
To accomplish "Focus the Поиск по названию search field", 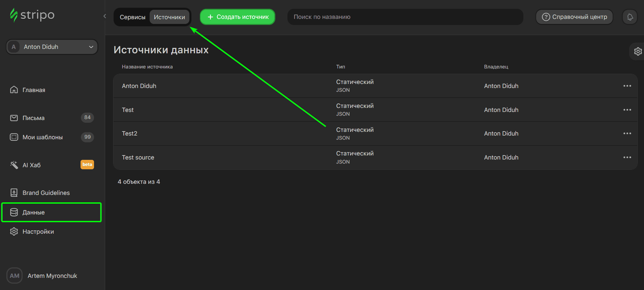I will (404, 17).
